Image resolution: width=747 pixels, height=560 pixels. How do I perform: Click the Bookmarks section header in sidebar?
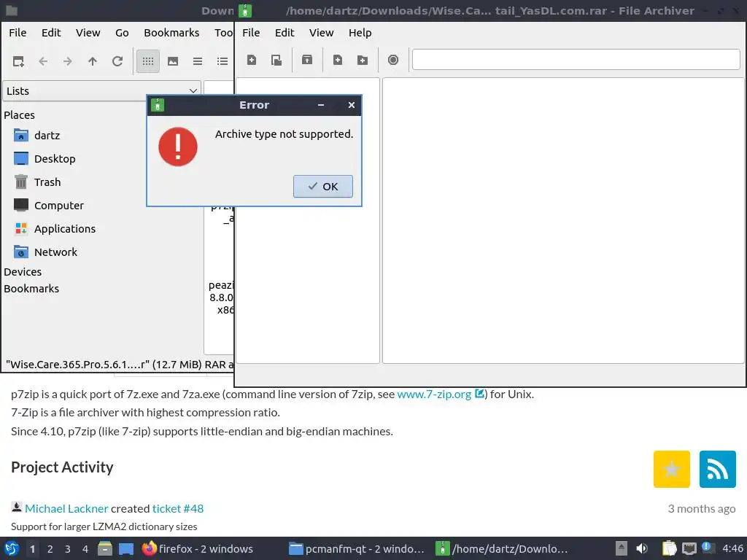point(31,289)
